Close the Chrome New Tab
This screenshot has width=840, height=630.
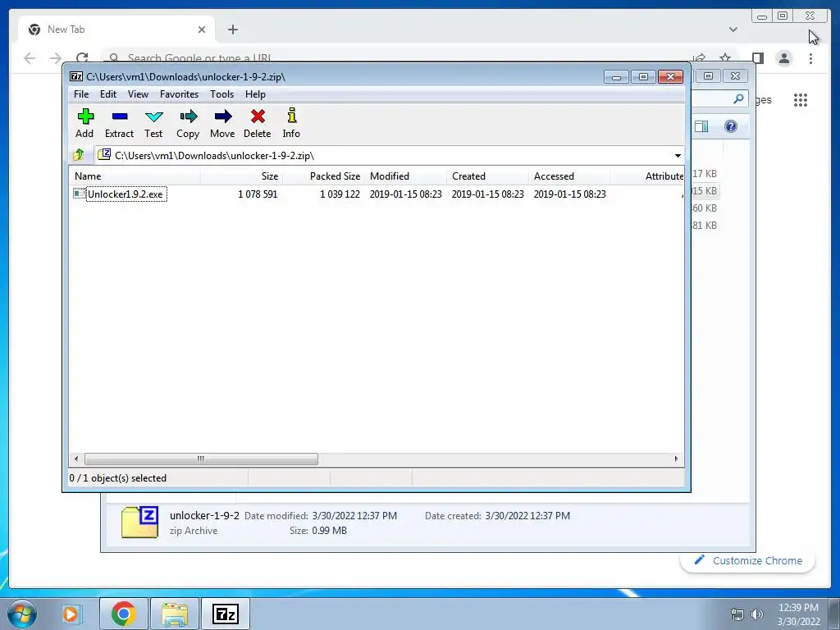pyautogui.click(x=202, y=30)
